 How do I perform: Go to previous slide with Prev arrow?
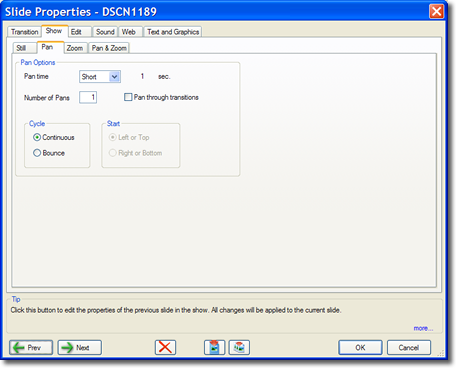(31, 347)
